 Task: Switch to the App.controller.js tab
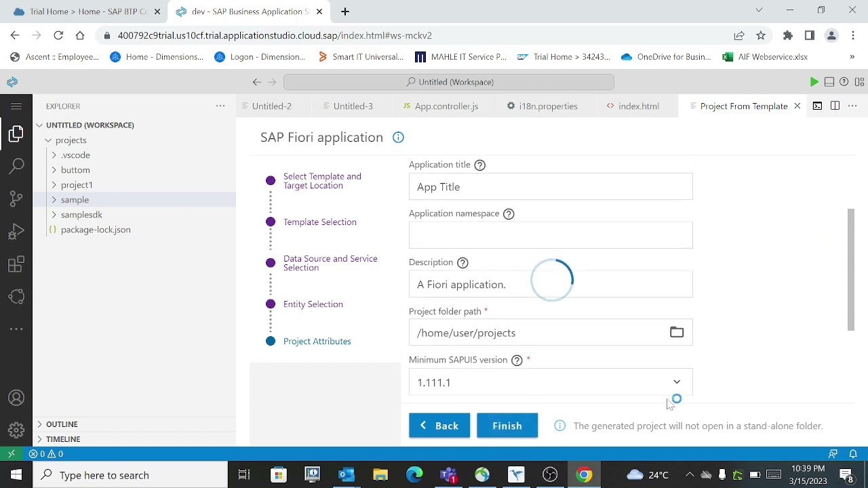pyautogui.click(x=446, y=106)
